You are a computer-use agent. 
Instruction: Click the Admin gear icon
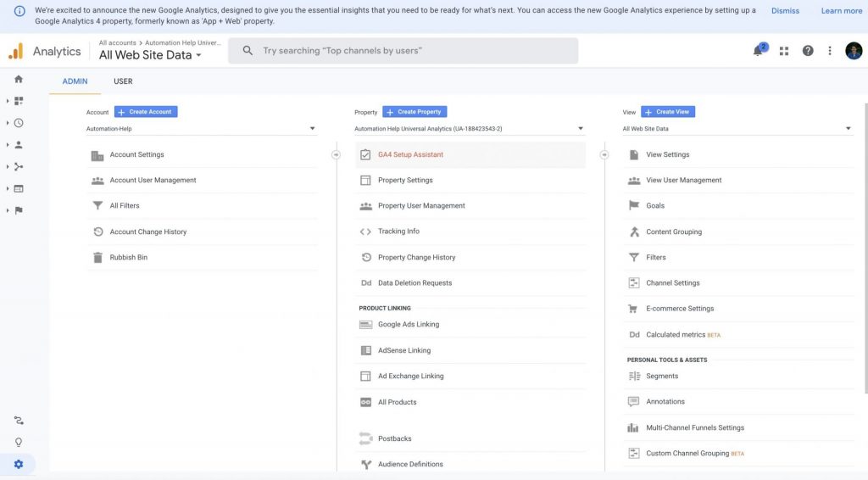click(19, 465)
